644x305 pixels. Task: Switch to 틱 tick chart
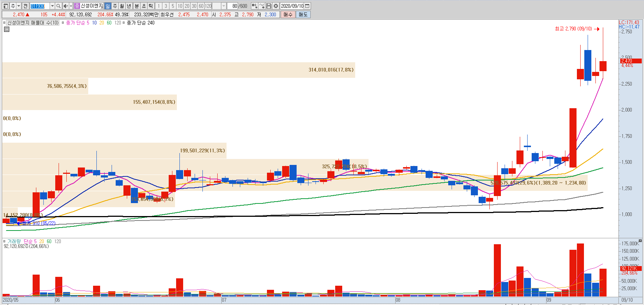[151, 6]
